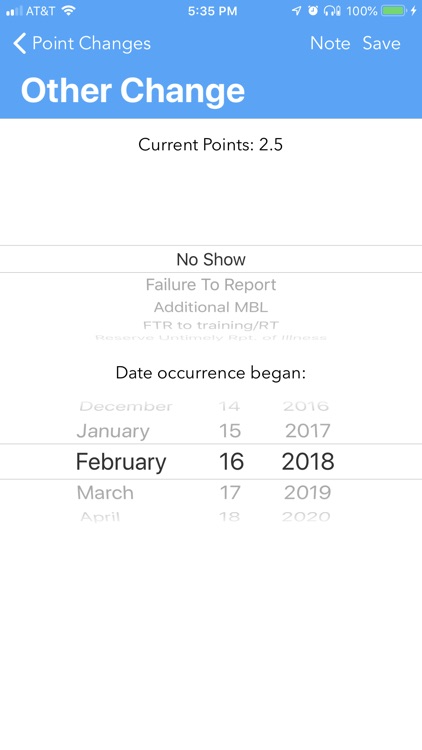The height and width of the screenshot is (750, 422).
Task: Pick FTR to training/RT option
Action: click(211, 325)
